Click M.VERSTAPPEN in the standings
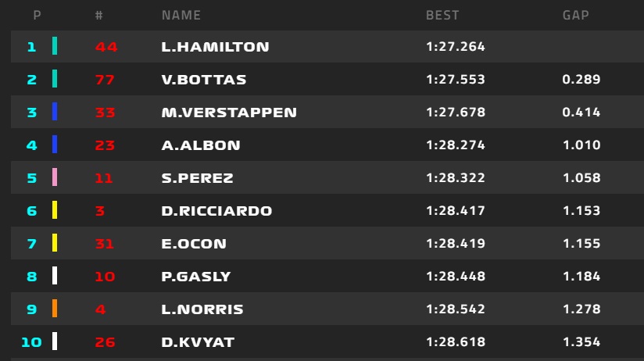644x361 pixels. point(229,112)
